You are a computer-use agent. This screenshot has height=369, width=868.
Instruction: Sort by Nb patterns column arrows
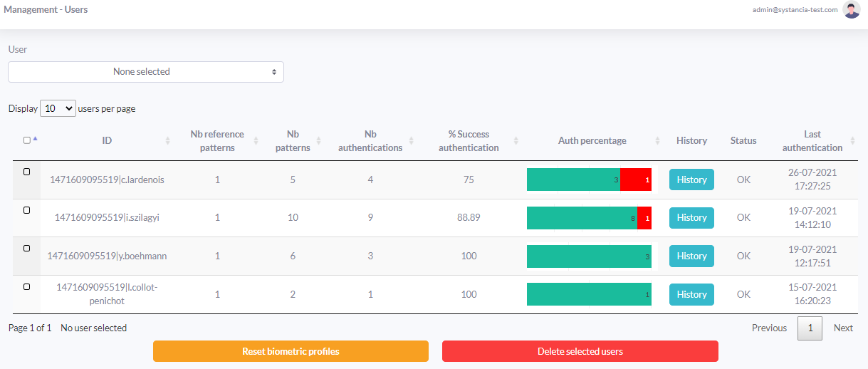point(318,141)
